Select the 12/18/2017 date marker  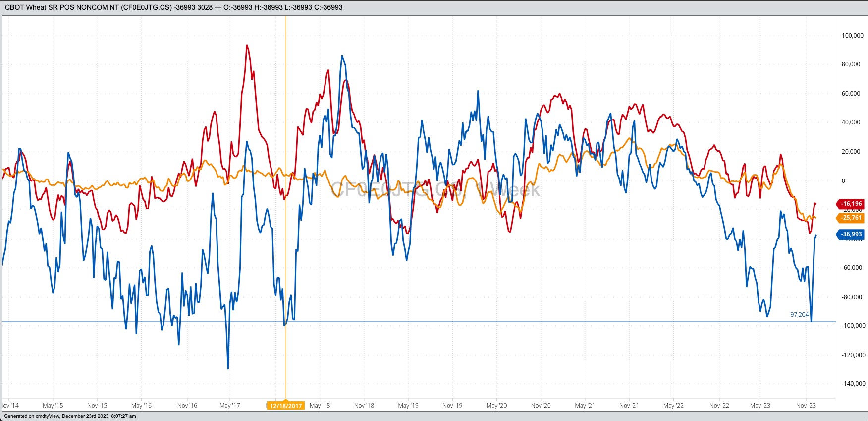[x=286, y=406]
